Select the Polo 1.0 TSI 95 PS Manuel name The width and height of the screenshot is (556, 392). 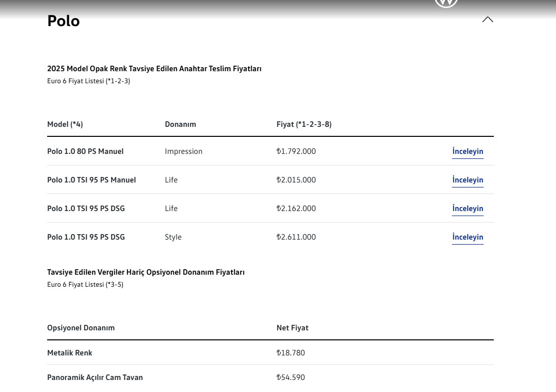(91, 180)
